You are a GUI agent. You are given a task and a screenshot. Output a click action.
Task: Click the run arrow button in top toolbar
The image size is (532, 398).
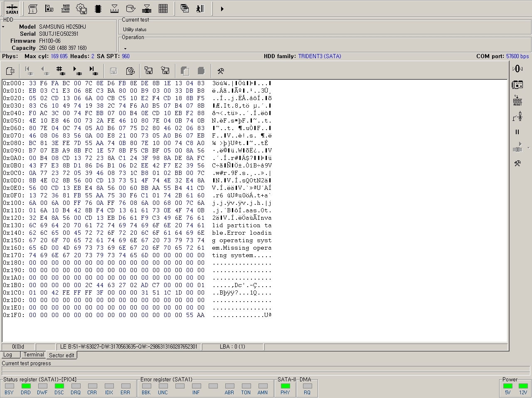(222, 9)
